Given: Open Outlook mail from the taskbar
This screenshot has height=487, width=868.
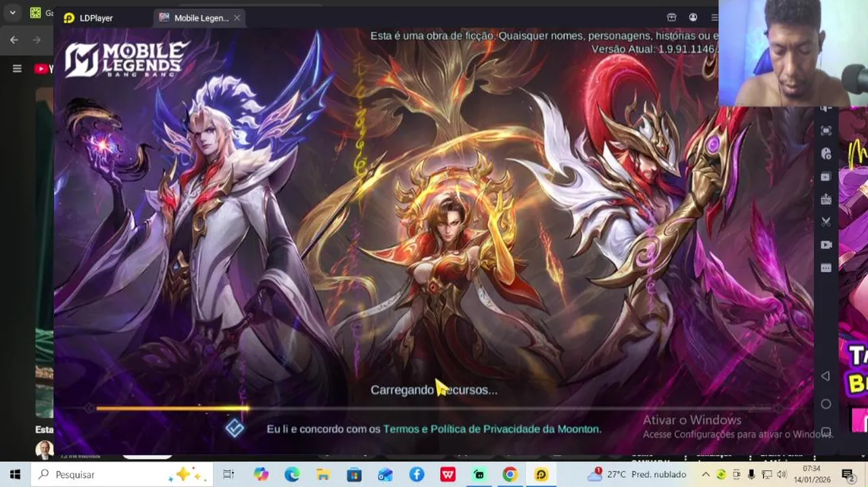Looking at the screenshot, I should pos(385,474).
